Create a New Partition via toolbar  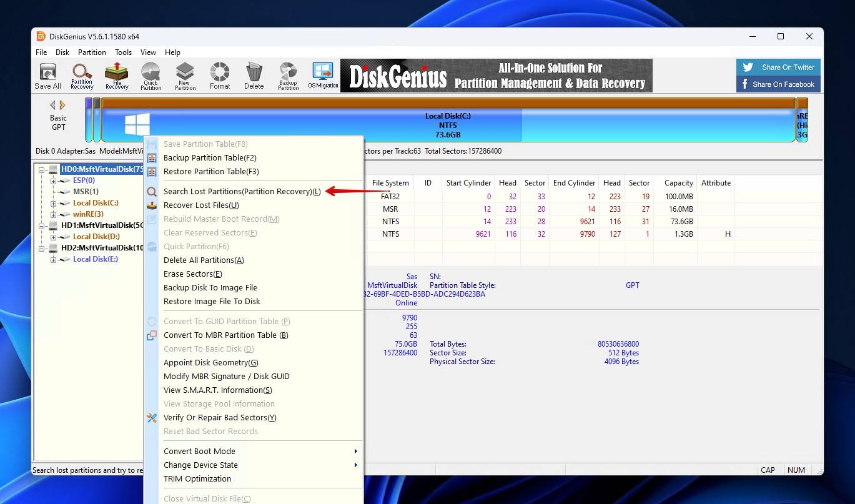[x=185, y=76]
